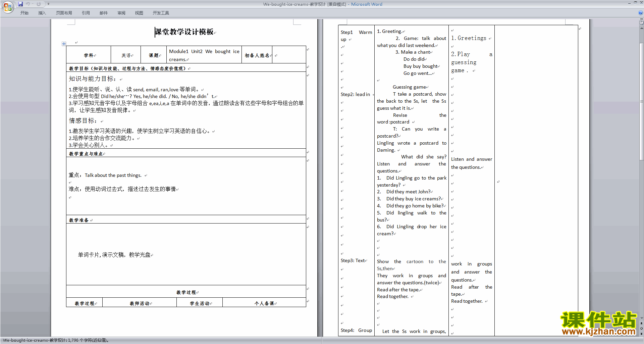Expand the Customize Quick Access Toolbar arrow
The width and height of the screenshot is (644, 344).
48,4
